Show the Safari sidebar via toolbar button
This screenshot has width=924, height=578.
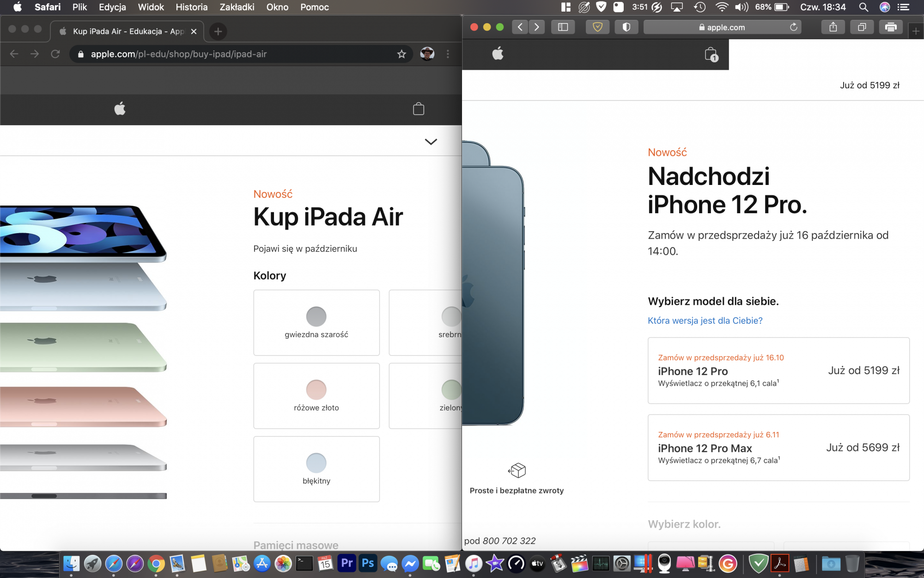point(563,27)
